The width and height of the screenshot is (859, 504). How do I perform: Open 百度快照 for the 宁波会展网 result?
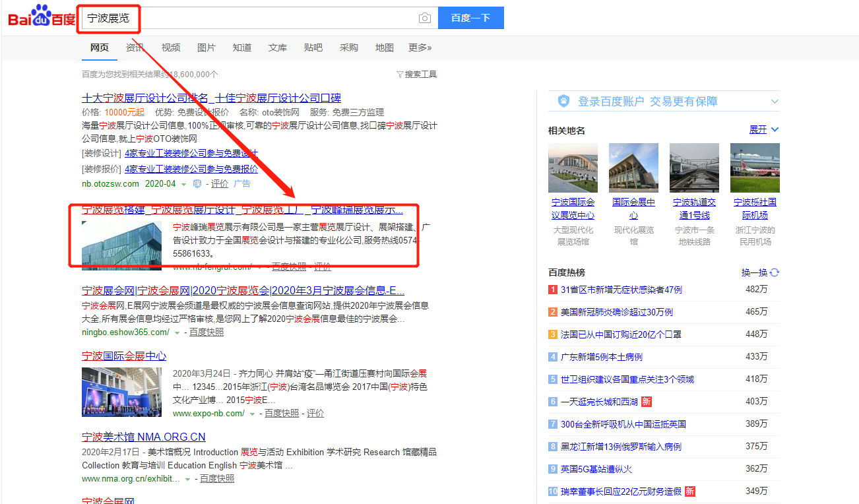click(x=207, y=332)
